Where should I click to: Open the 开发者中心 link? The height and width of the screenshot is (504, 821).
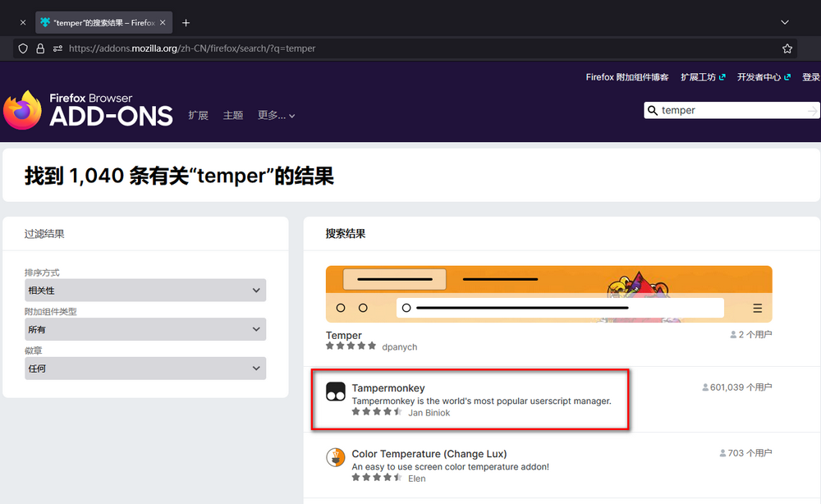point(763,77)
